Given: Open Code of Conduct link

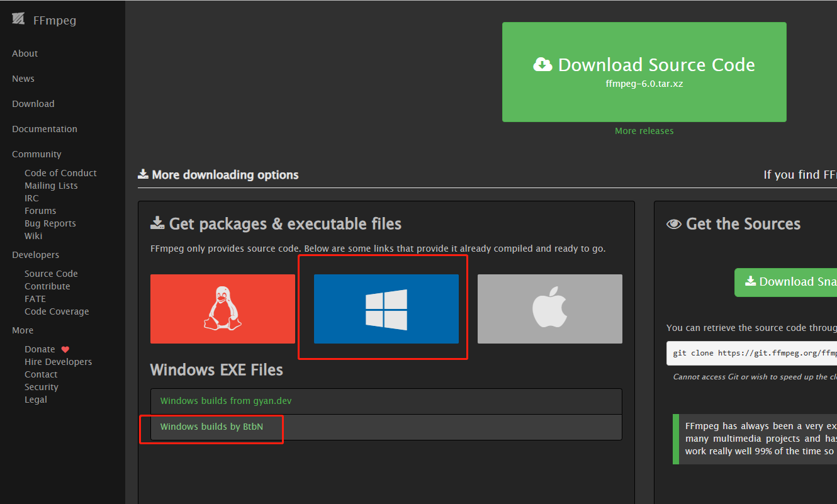Looking at the screenshot, I should click(x=60, y=173).
